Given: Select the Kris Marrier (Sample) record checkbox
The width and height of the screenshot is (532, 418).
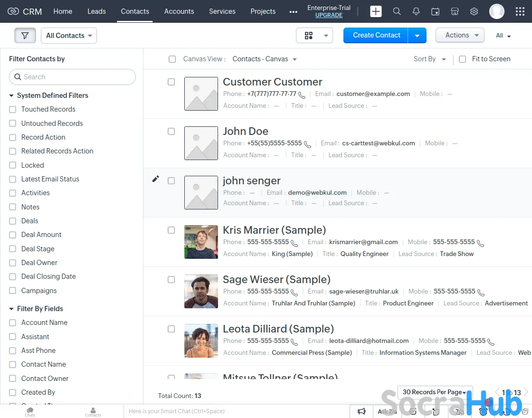Looking at the screenshot, I should [171, 230].
